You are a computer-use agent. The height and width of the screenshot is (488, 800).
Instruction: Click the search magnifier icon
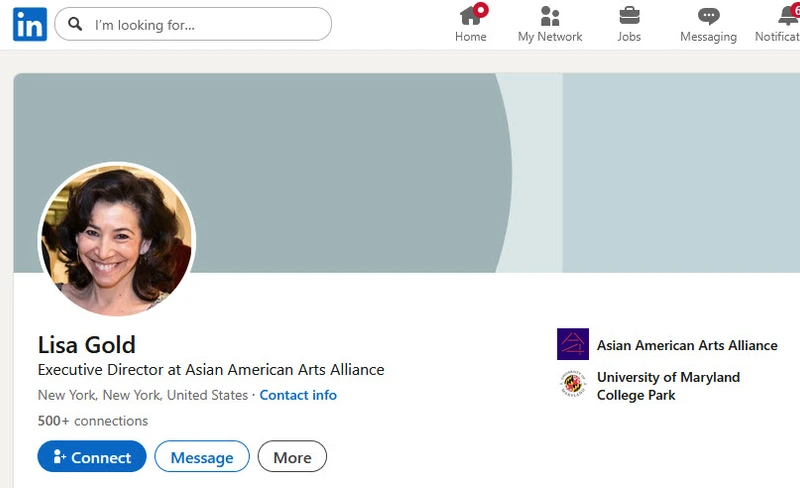pyautogui.click(x=75, y=24)
